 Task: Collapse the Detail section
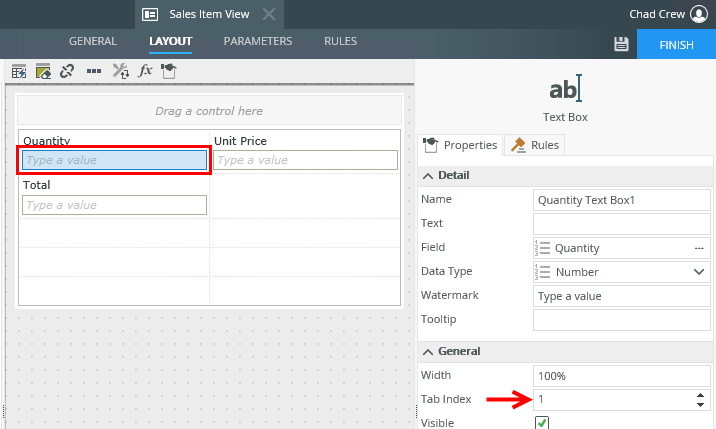[428, 175]
